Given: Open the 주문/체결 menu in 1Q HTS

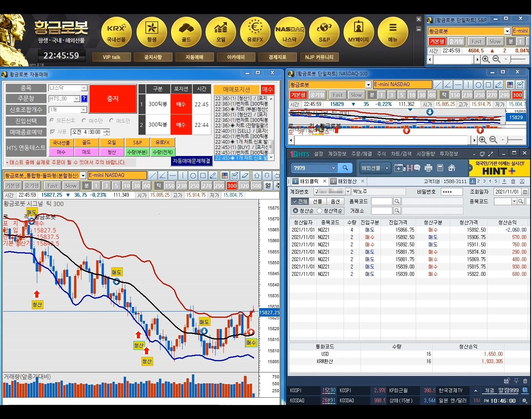Looking at the screenshot, I should (361, 154).
